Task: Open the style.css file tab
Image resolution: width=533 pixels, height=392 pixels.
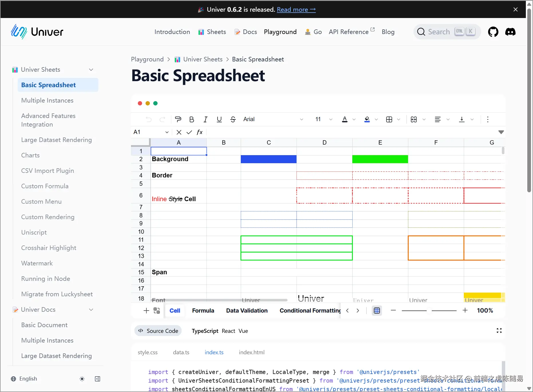Action: 148,353
